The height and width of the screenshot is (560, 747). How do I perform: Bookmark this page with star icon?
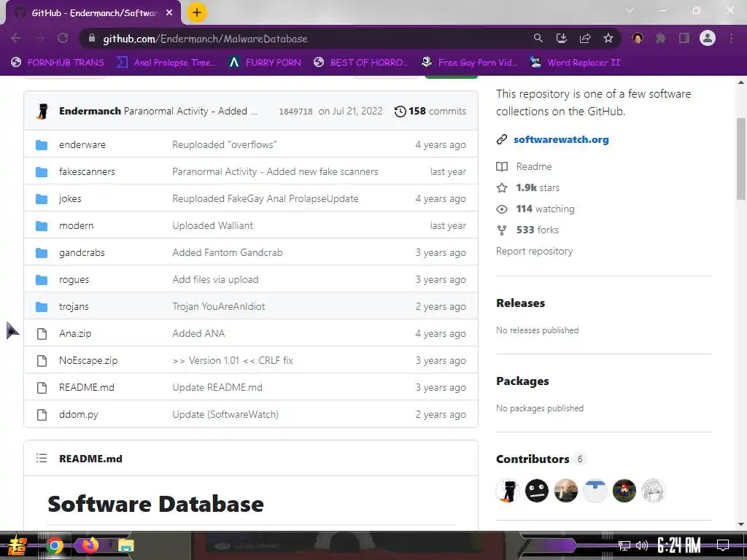(608, 38)
